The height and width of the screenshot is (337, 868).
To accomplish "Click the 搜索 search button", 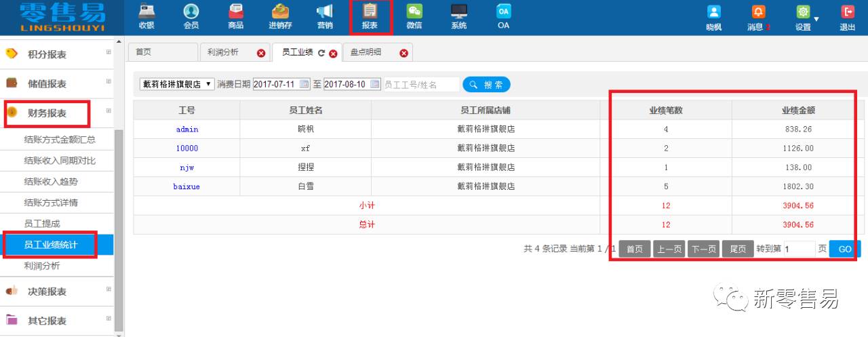I will (x=486, y=85).
